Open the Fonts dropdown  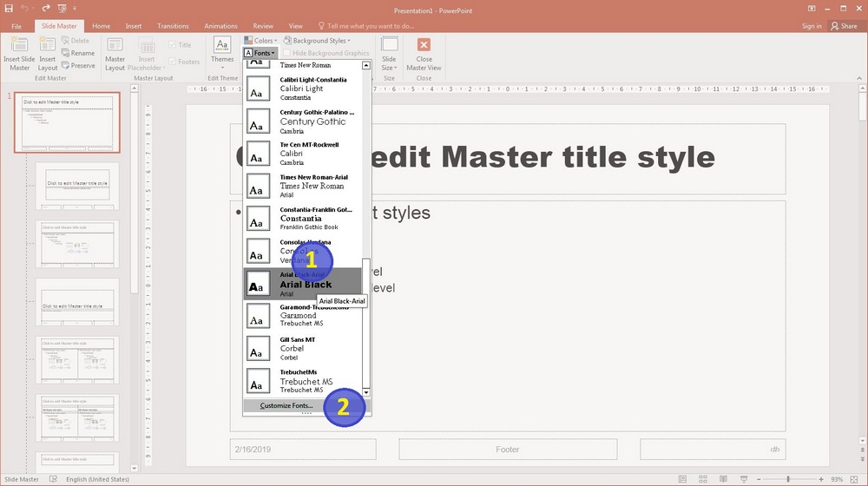tap(260, 53)
